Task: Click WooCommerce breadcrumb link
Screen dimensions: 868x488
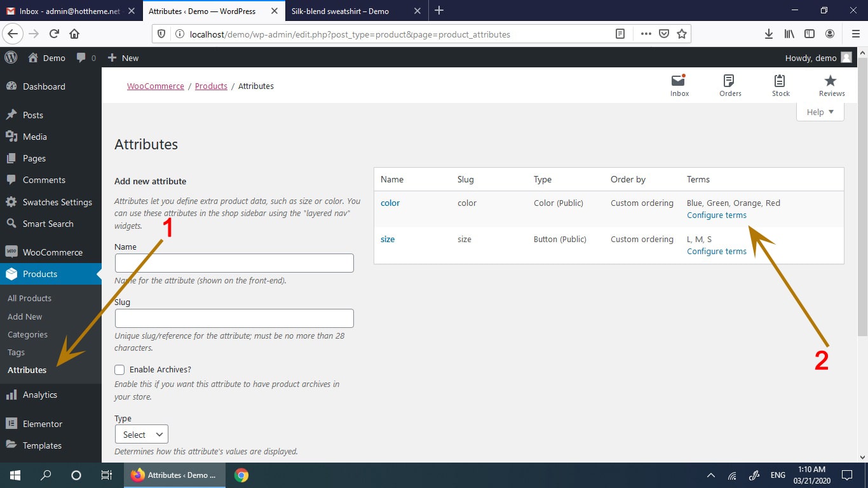Action: pos(156,86)
